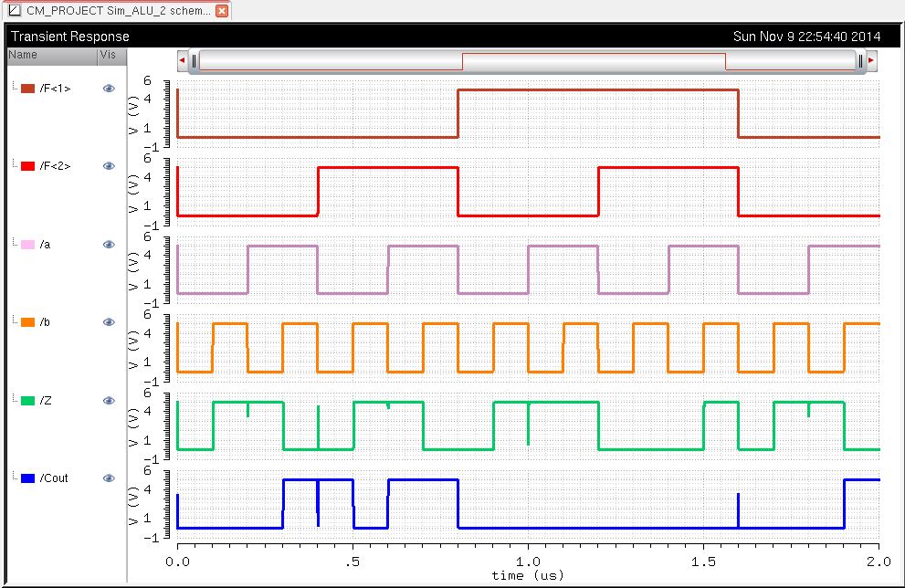Click the 0.0 tick label on time axis

[x=177, y=562]
